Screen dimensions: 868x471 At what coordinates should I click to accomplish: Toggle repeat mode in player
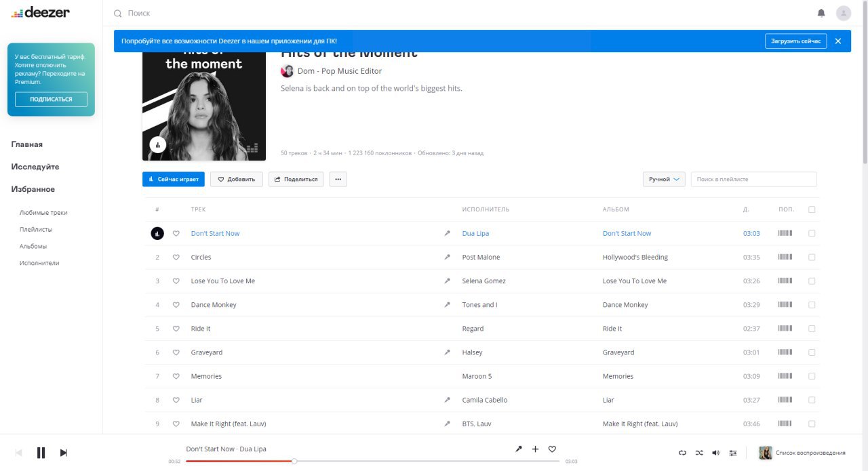683,453
